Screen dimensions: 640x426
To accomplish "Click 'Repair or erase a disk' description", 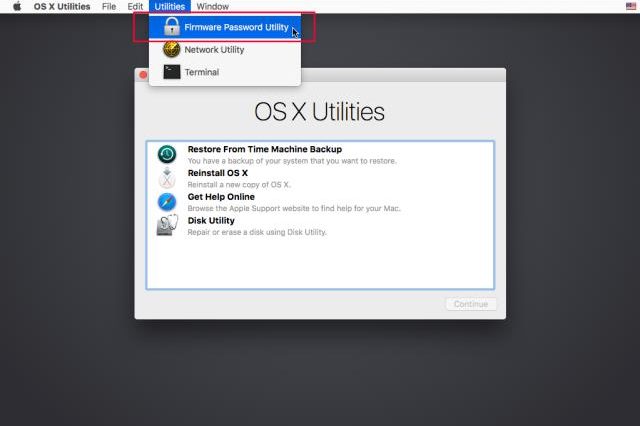I will click(x=257, y=232).
